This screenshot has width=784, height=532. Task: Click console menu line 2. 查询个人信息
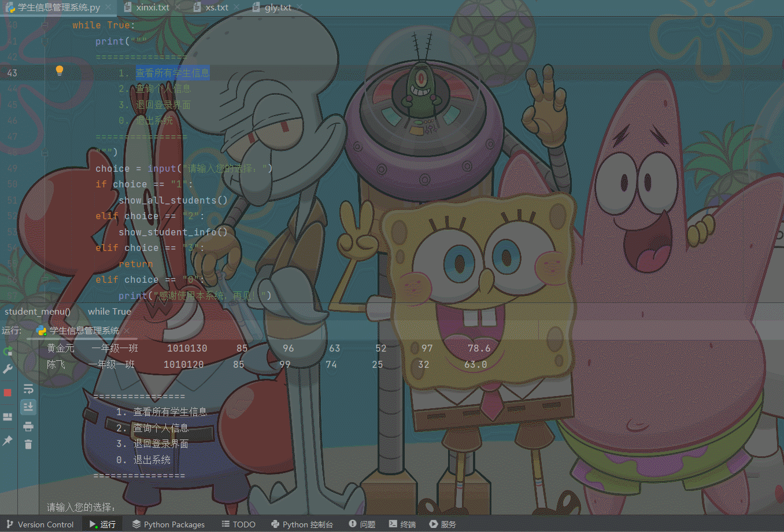[x=152, y=428]
